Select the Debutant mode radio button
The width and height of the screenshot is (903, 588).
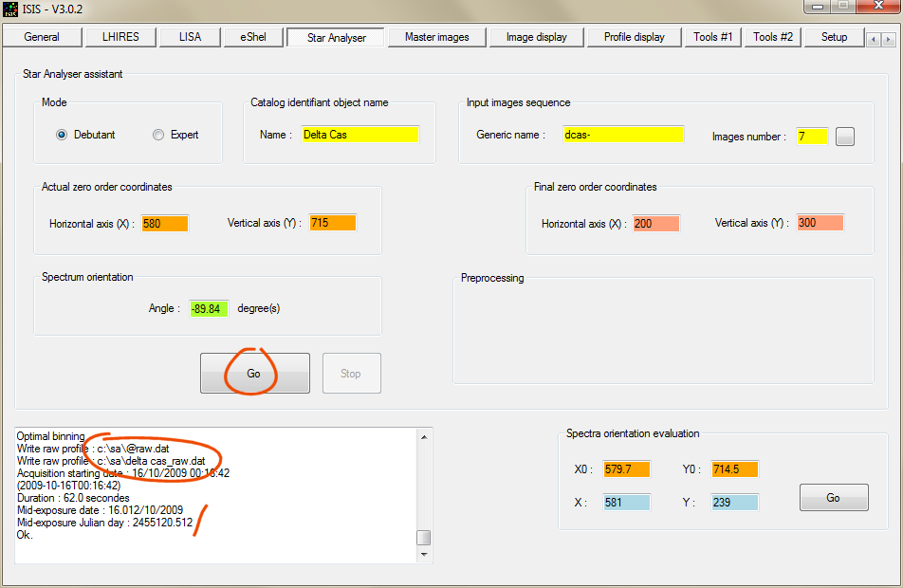coord(62,135)
